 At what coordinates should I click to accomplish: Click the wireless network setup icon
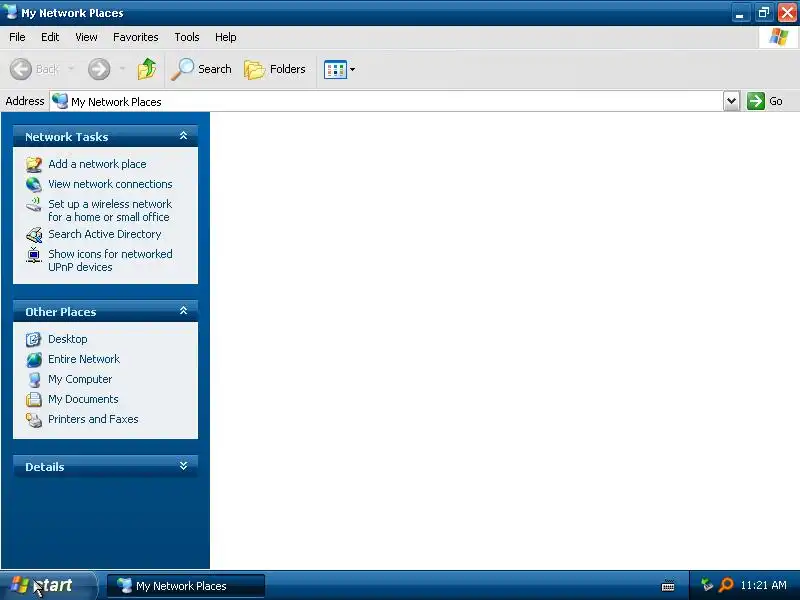point(34,205)
